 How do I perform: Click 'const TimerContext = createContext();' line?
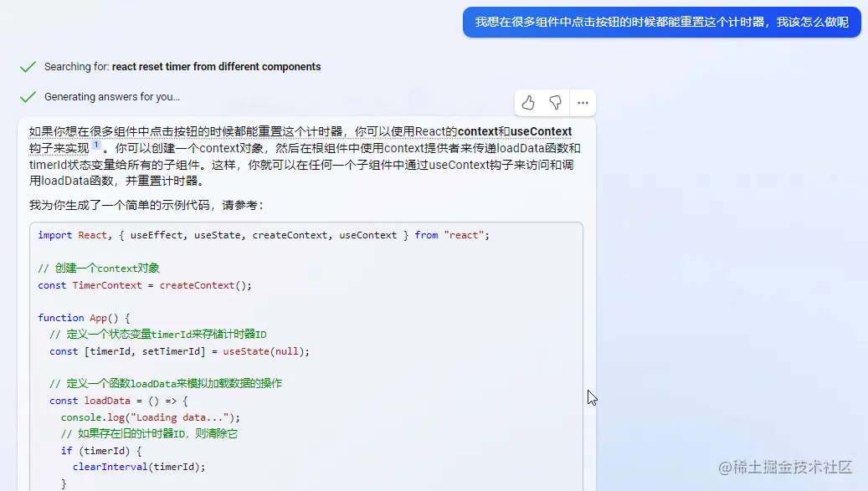point(145,285)
